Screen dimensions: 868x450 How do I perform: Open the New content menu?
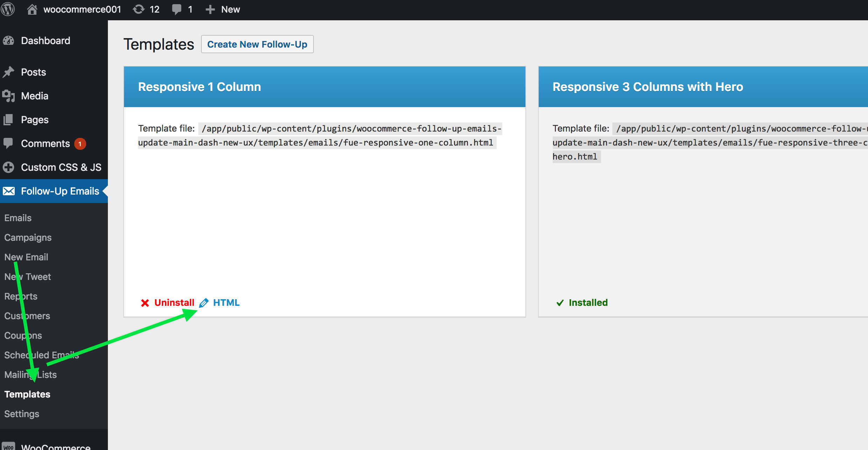point(230,9)
